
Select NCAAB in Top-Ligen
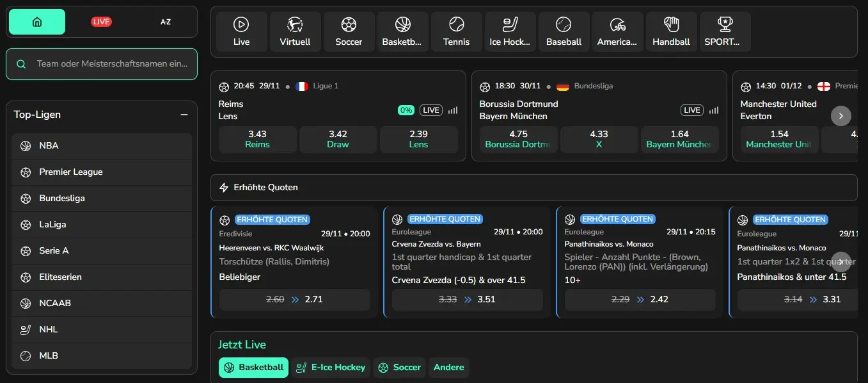pos(102,304)
